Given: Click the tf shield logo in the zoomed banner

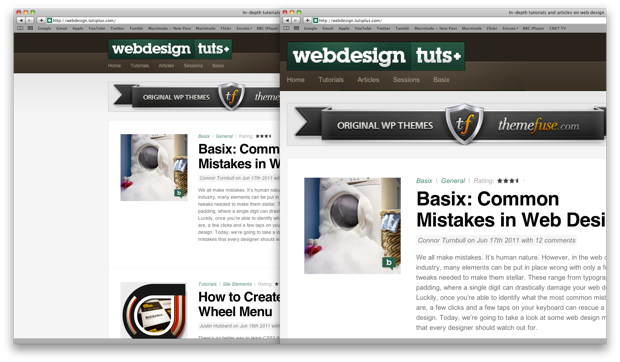Looking at the screenshot, I should 464,124.
